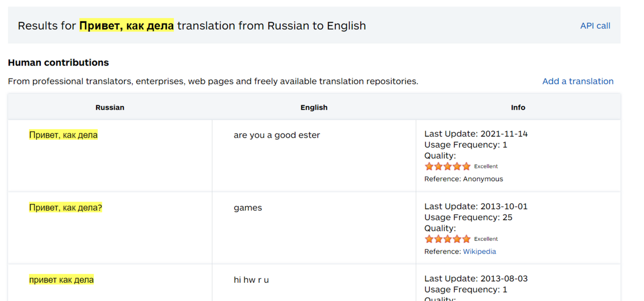Click the fifth star in first row's rating

tap(466, 166)
